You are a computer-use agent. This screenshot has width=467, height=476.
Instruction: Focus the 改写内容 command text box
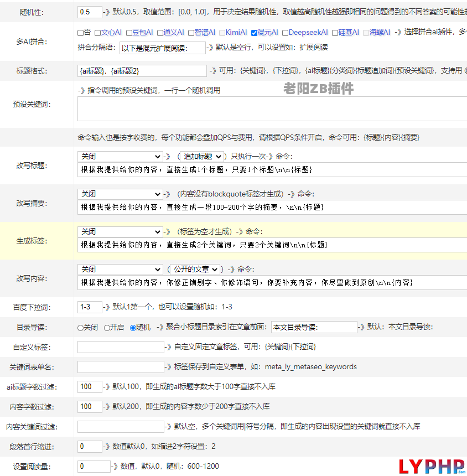coord(272,283)
